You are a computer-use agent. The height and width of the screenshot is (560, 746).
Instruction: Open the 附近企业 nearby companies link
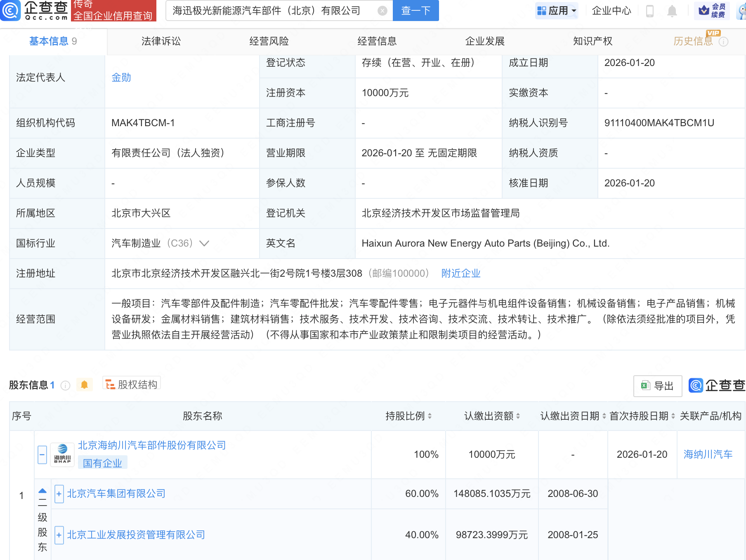pyautogui.click(x=460, y=273)
